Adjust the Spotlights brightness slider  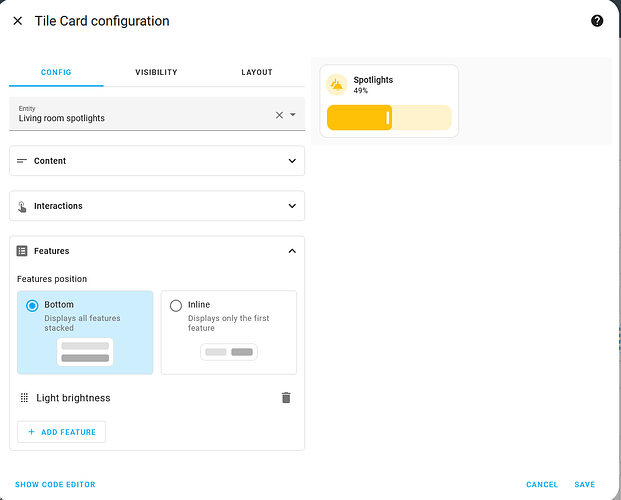pos(389,118)
